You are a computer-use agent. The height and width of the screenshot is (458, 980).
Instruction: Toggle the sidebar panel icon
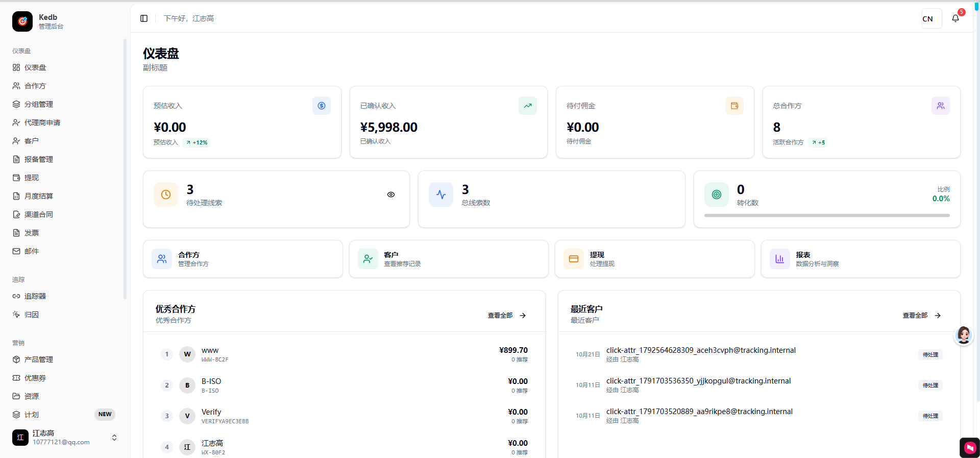click(x=144, y=18)
